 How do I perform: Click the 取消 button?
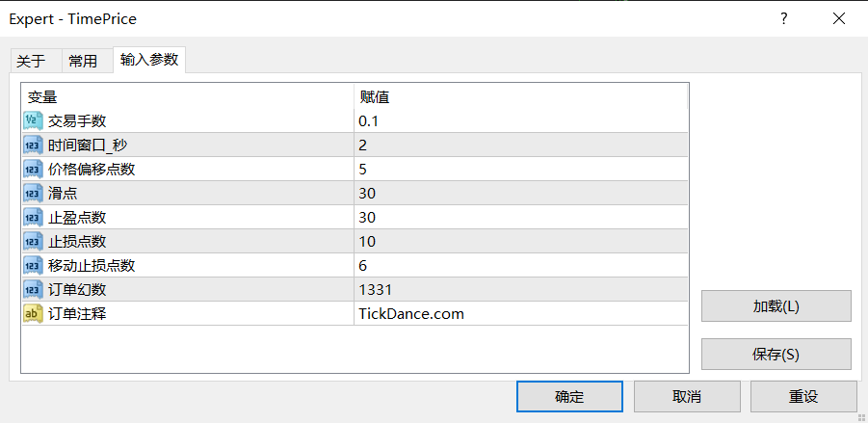(x=687, y=396)
